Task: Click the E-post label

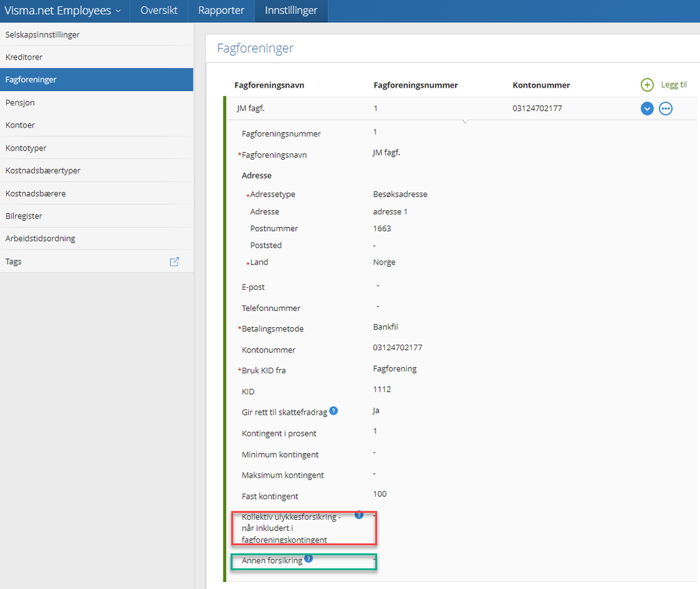Action: coord(253,287)
